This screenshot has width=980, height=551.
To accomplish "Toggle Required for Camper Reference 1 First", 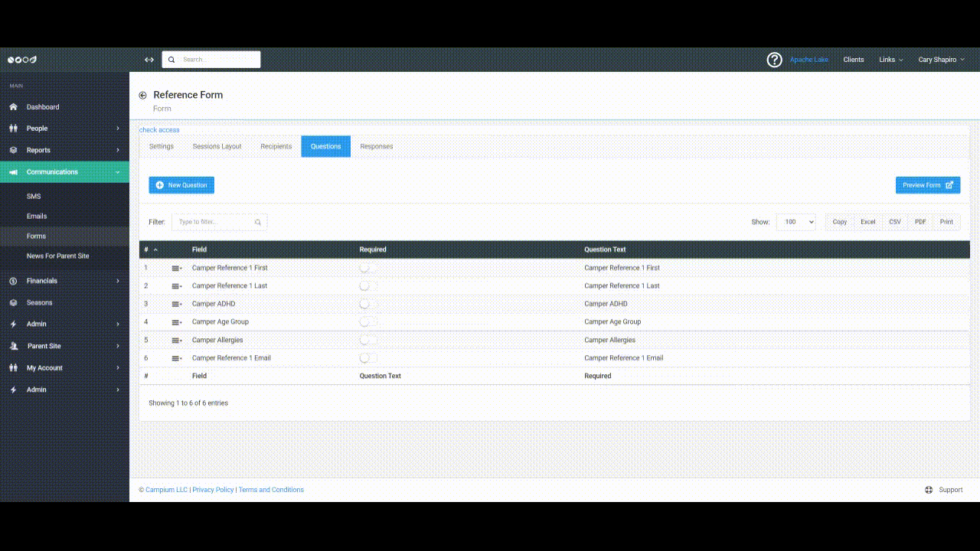I will point(367,268).
